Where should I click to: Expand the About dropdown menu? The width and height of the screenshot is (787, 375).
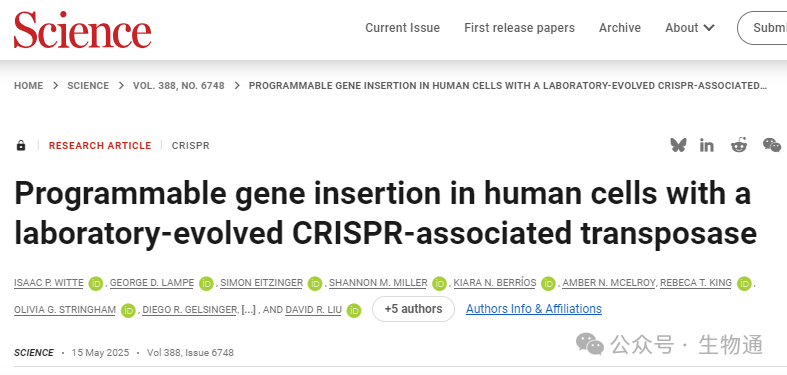pos(690,28)
